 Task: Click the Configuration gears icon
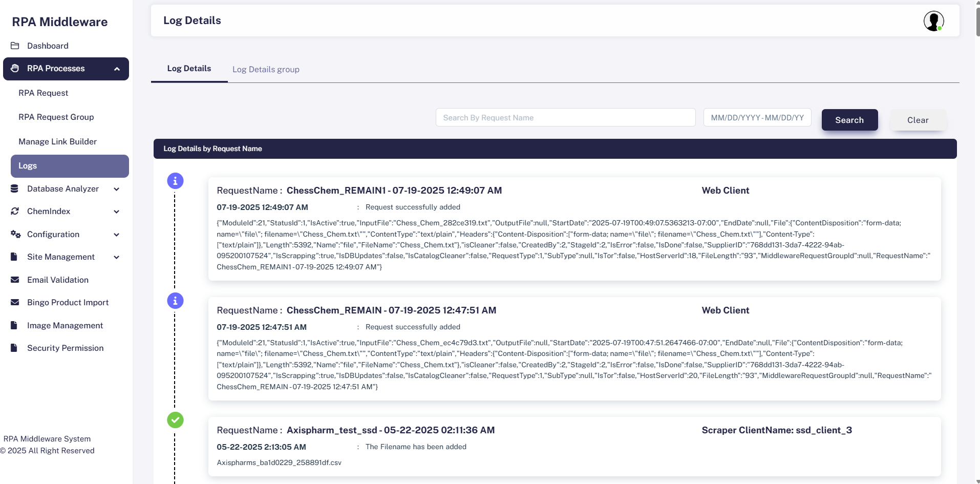[15, 235]
